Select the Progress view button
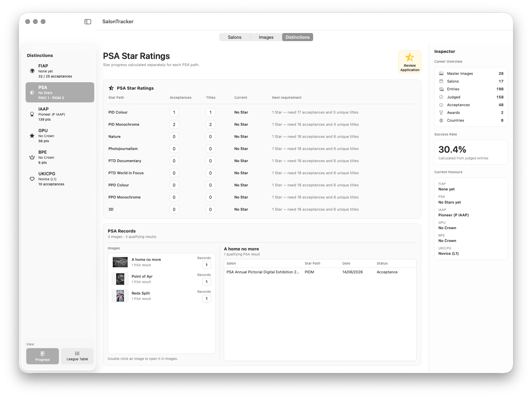The image size is (532, 398). pyautogui.click(x=42, y=356)
